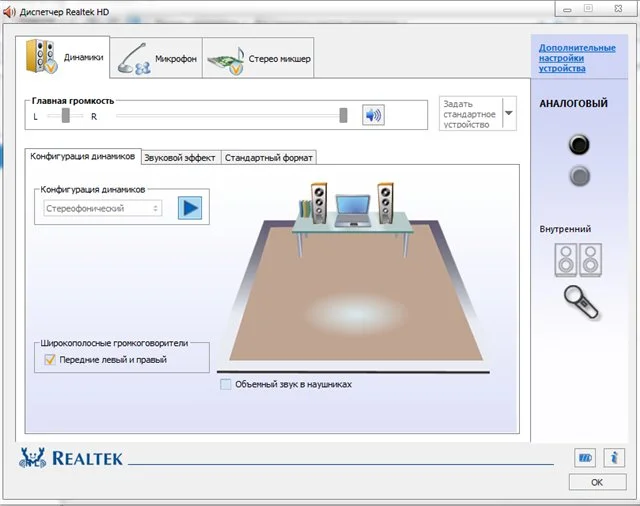This screenshot has height=506, width=640.
Task: Expand the Задать стандартное устройство dropdown arrow
Action: tap(509, 113)
